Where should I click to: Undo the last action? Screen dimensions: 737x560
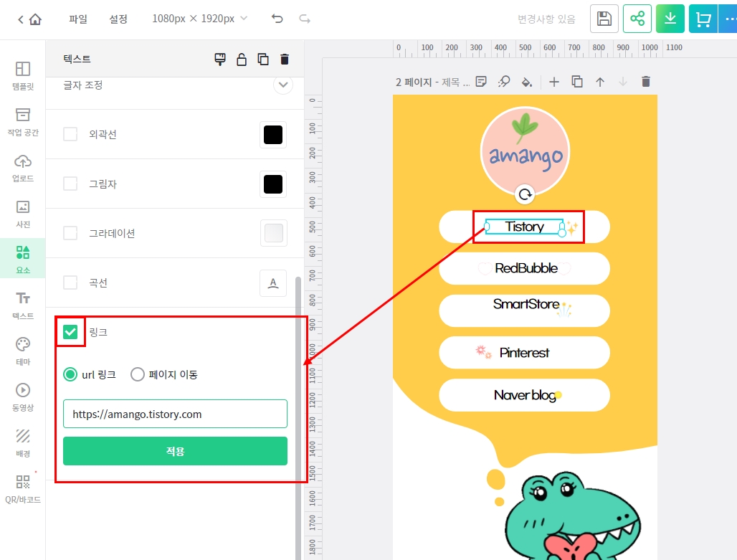277,19
